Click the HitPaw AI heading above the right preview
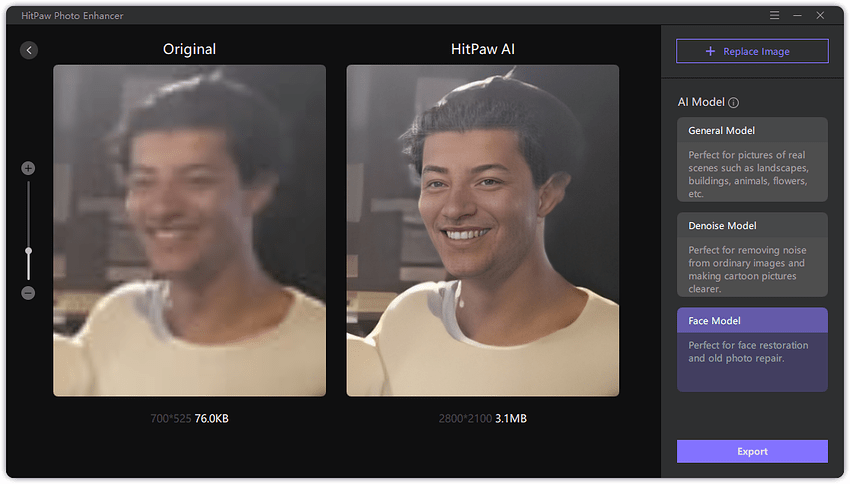This screenshot has width=850, height=484. point(482,49)
